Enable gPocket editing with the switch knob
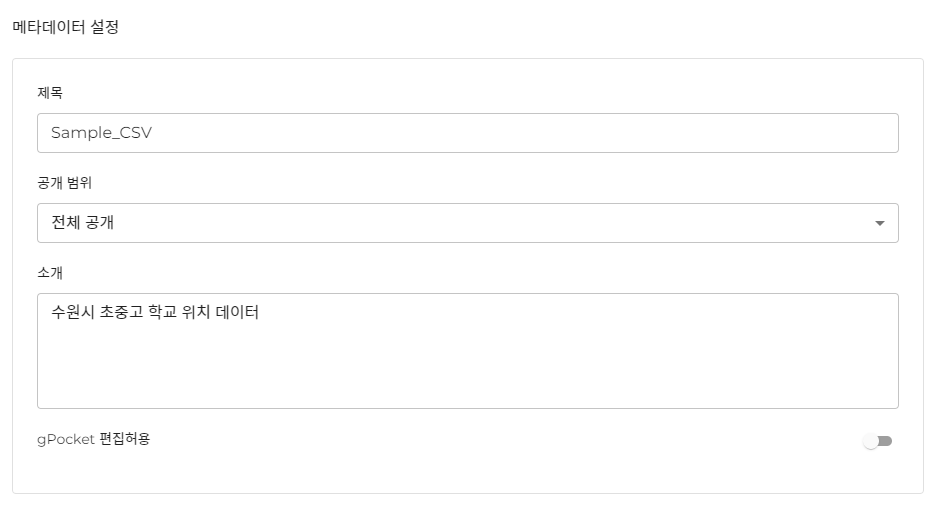942x508 pixels. click(871, 441)
